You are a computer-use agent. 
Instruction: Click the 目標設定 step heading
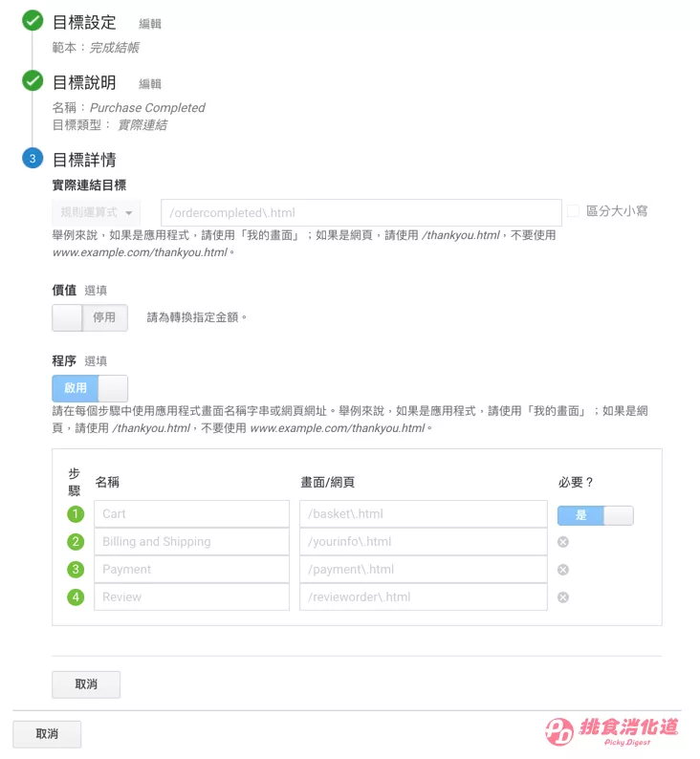(84, 22)
